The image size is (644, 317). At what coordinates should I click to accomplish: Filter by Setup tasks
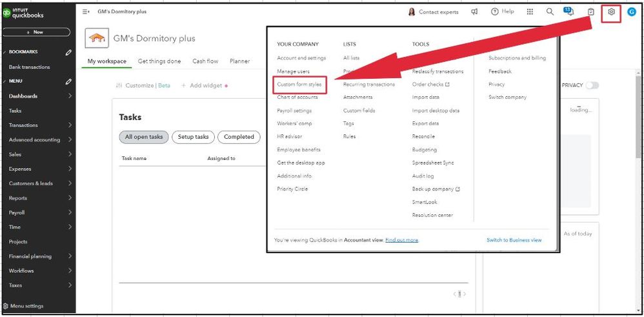[x=193, y=137]
